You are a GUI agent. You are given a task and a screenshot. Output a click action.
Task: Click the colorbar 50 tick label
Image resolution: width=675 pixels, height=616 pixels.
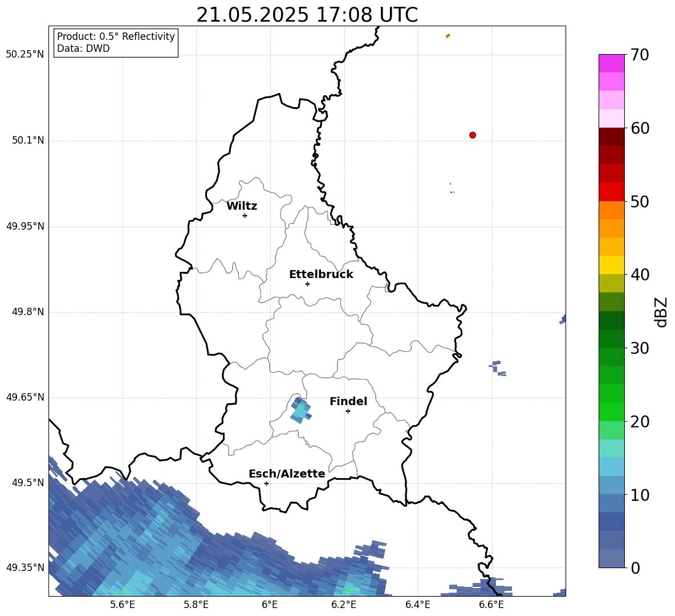point(640,201)
